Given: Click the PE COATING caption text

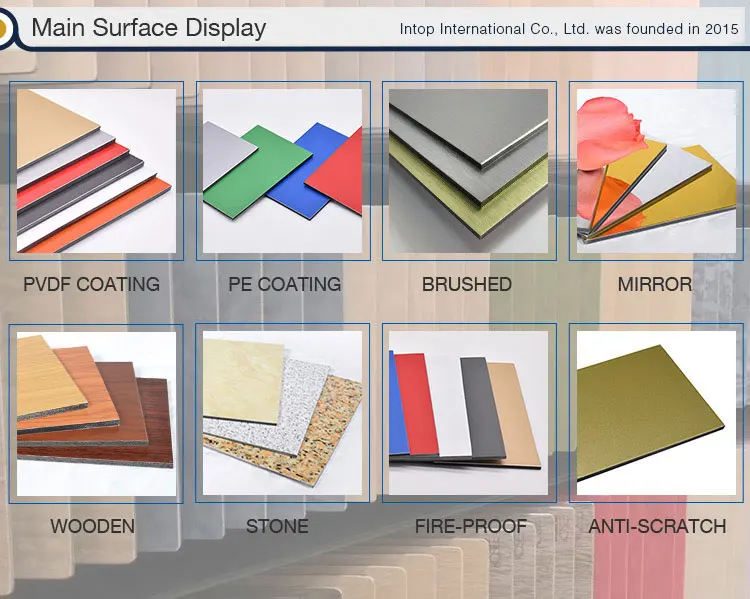Looking at the screenshot, I should 284,284.
